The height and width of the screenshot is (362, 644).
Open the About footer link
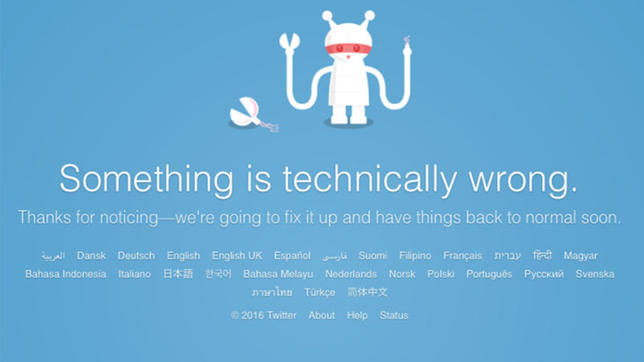321,316
